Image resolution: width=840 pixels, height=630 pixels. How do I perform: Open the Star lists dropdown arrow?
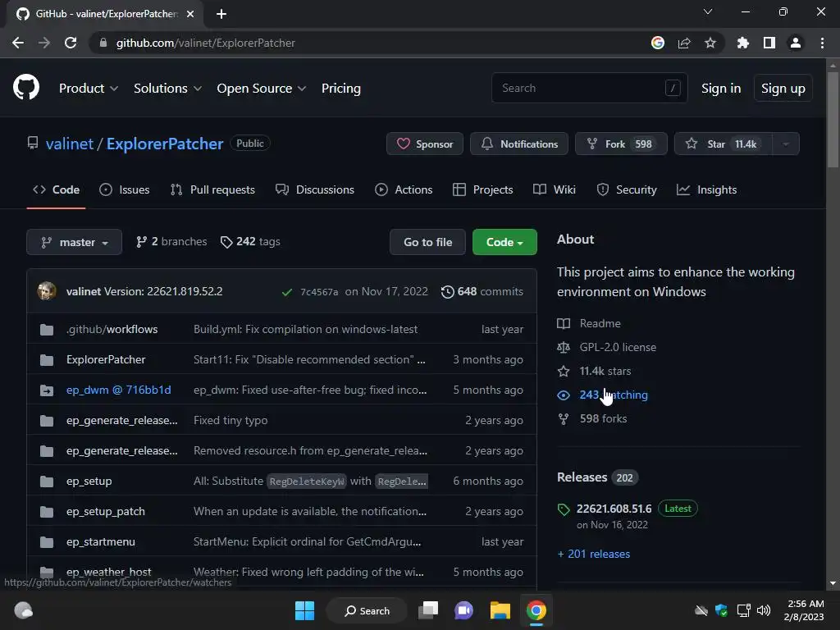(x=785, y=144)
